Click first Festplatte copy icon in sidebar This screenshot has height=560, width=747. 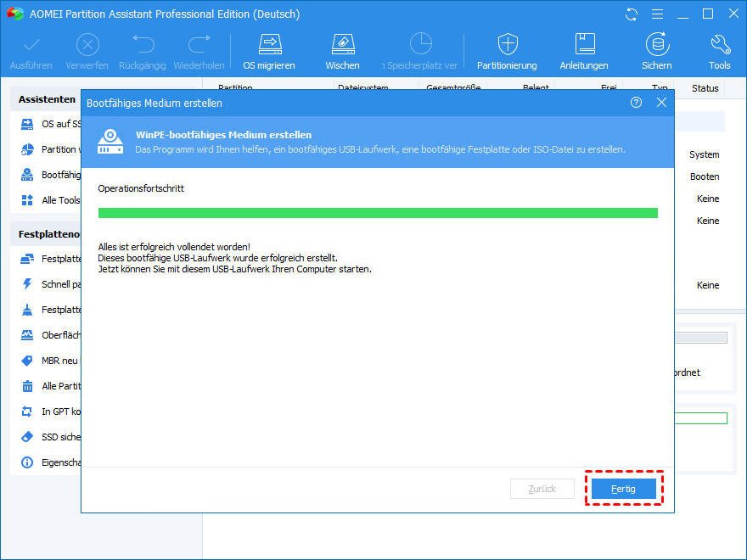[x=27, y=259]
